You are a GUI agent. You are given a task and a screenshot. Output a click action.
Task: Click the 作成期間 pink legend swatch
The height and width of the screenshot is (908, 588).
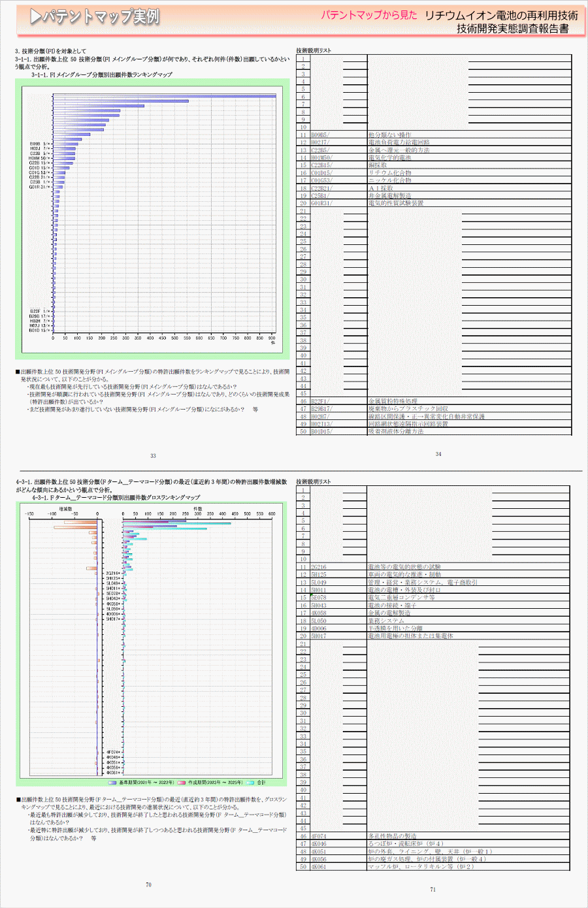coord(182,782)
